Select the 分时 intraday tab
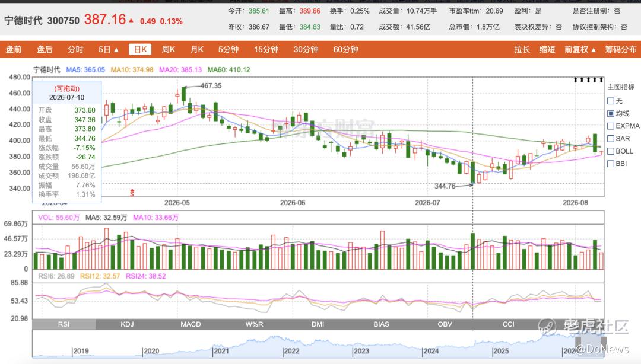The image size is (641, 364). pos(75,49)
